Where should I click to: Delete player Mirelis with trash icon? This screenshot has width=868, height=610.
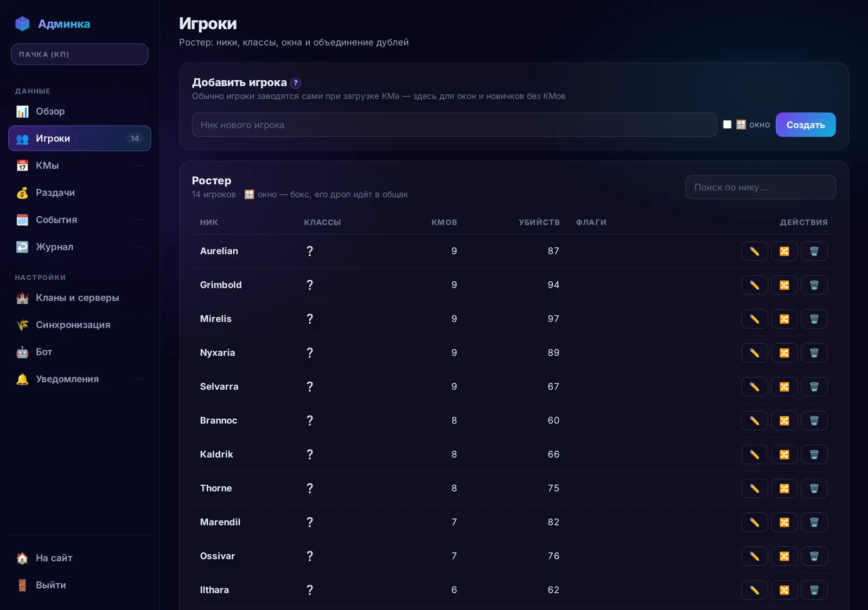pyautogui.click(x=814, y=319)
